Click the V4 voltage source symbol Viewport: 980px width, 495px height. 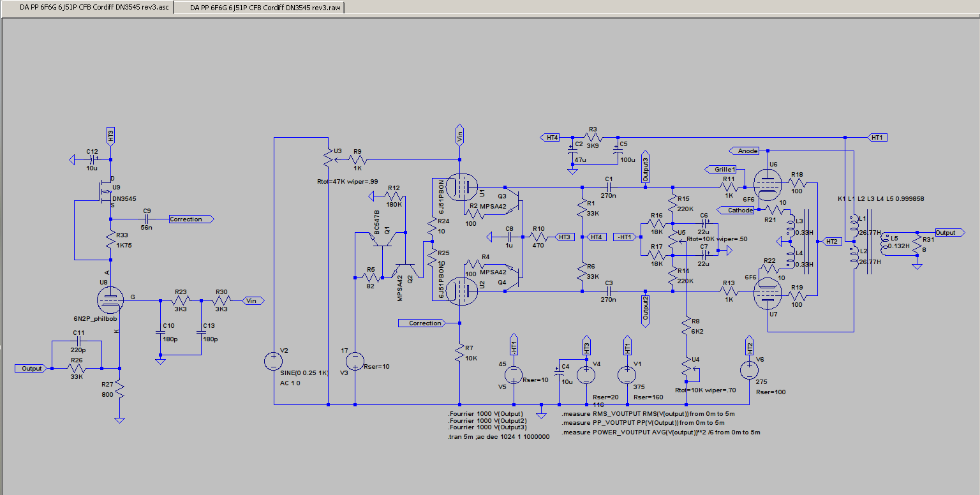click(586, 374)
